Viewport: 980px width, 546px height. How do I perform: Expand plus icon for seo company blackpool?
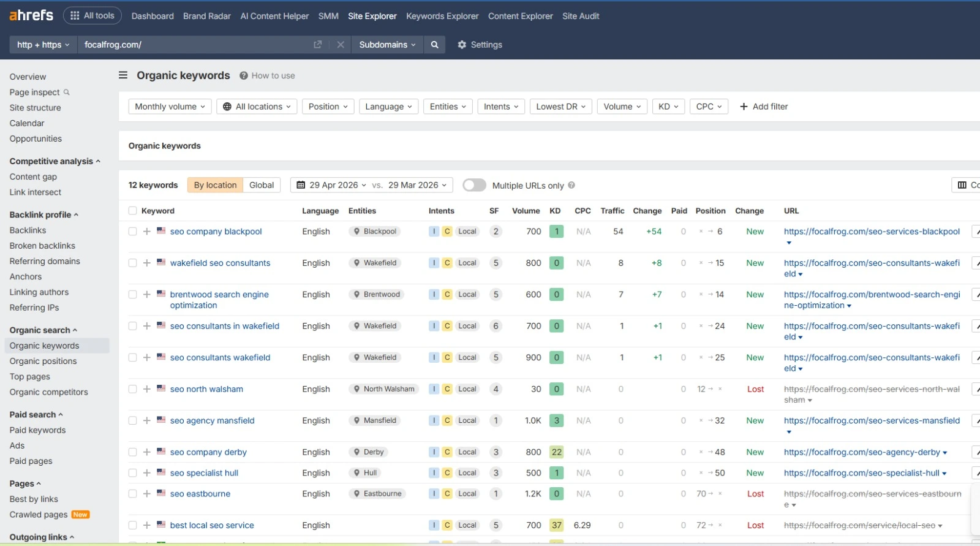146,232
